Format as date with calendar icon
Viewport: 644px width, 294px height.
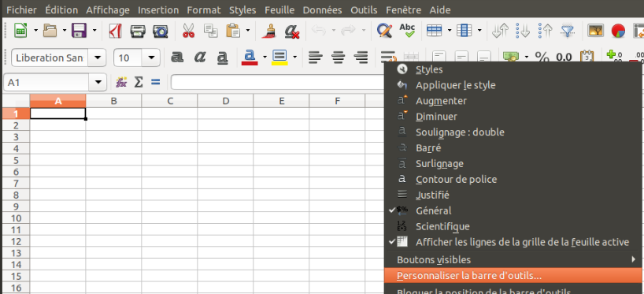point(587,57)
